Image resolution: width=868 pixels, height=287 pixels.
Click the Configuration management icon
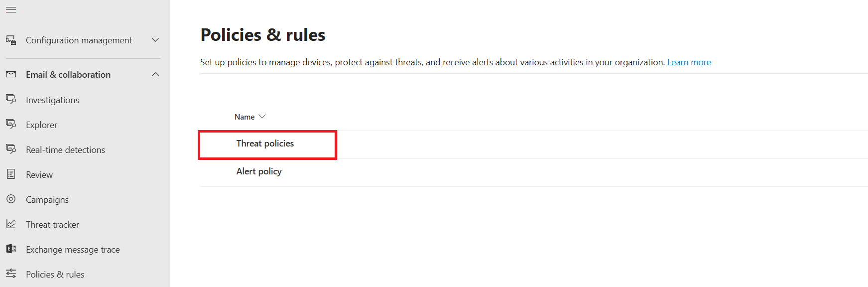click(x=11, y=40)
